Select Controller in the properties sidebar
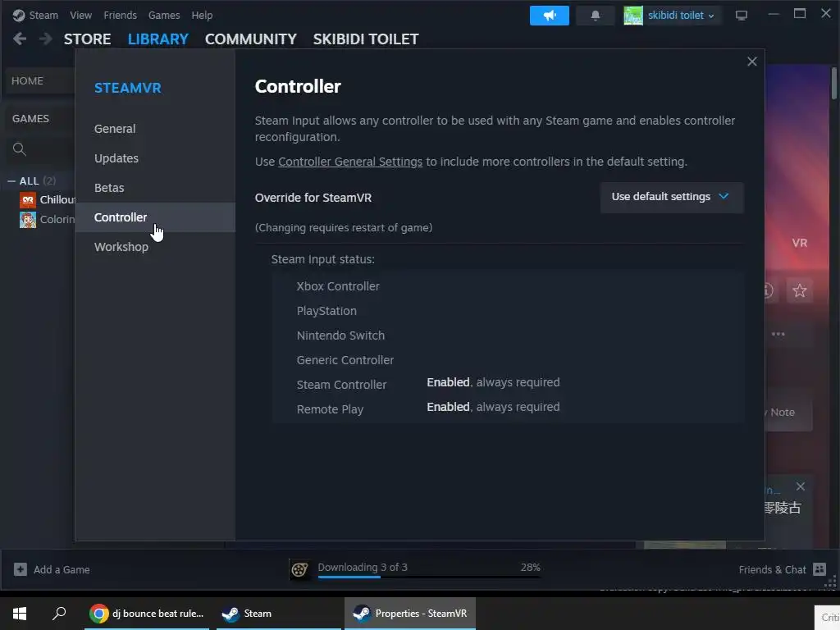This screenshot has height=630, width=840. pos(155,217)
